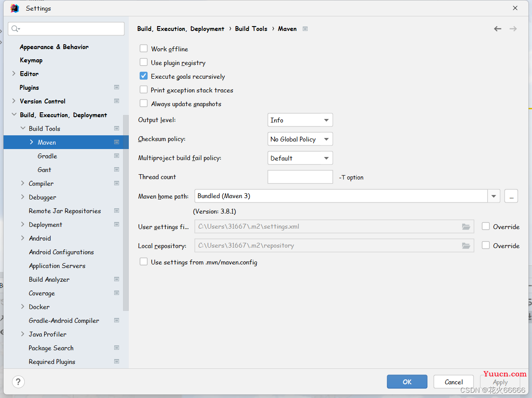
Task: Enable Use plugin registry checkbox
Action: (143, 62)
